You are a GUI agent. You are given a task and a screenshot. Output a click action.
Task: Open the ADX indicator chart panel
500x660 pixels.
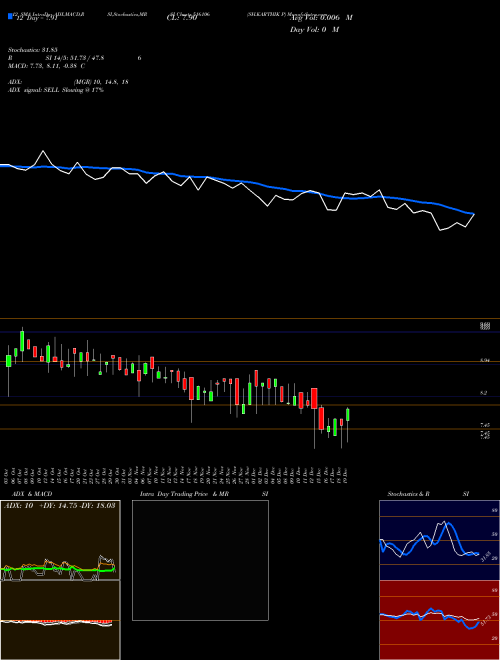click(60, 541)
